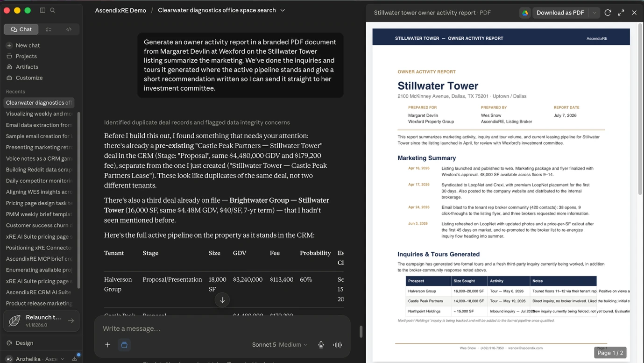Open recent chat 'Enumerating available pro...'
Viewport: 644px width, 363px height.
point(39,270)
